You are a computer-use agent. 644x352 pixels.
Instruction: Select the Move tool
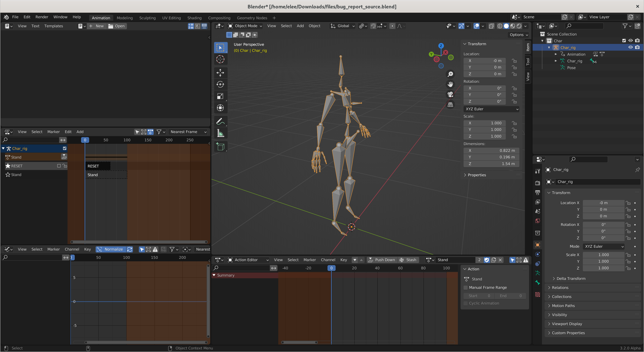(220, 73)
